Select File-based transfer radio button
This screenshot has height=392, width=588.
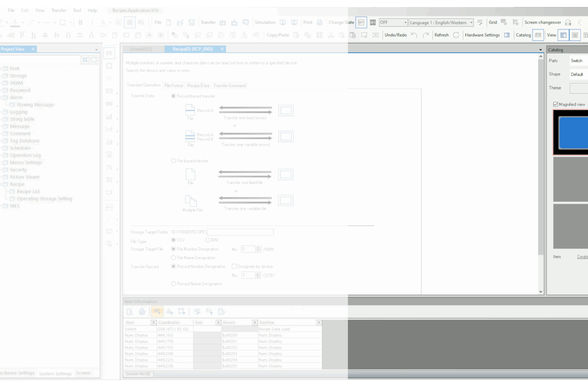[173, 161]
